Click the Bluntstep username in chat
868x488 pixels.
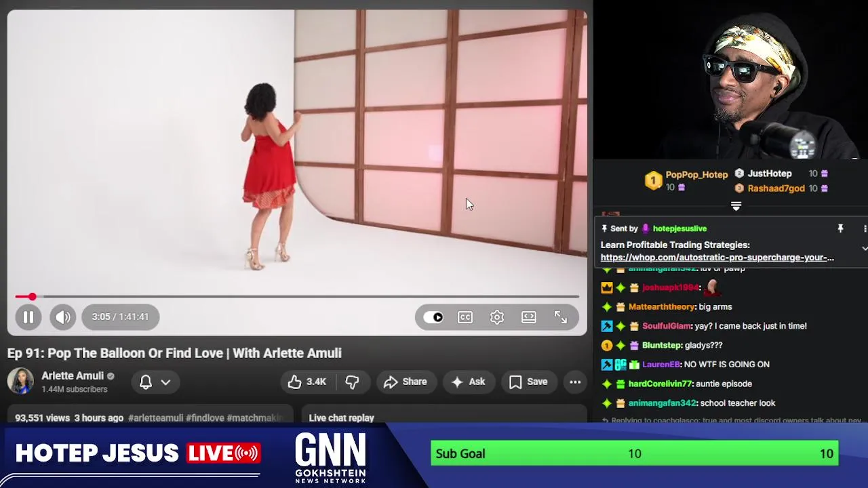[662, 346]
